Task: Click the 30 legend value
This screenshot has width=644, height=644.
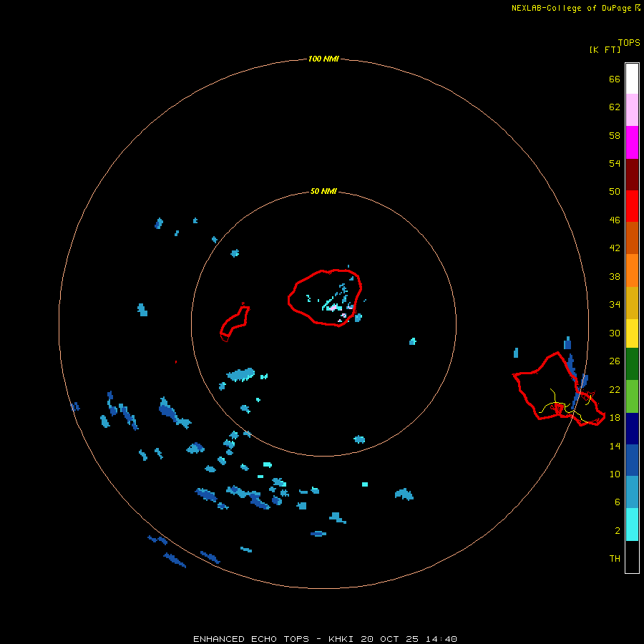Action: click(615, 333)
